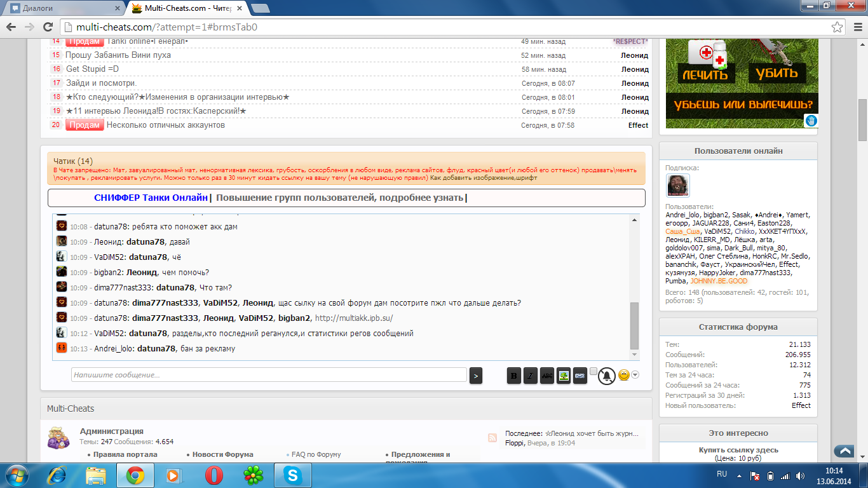Open the Правила портала subforum
This screenshot has height=488, width=868.
(x=125, y=454)
